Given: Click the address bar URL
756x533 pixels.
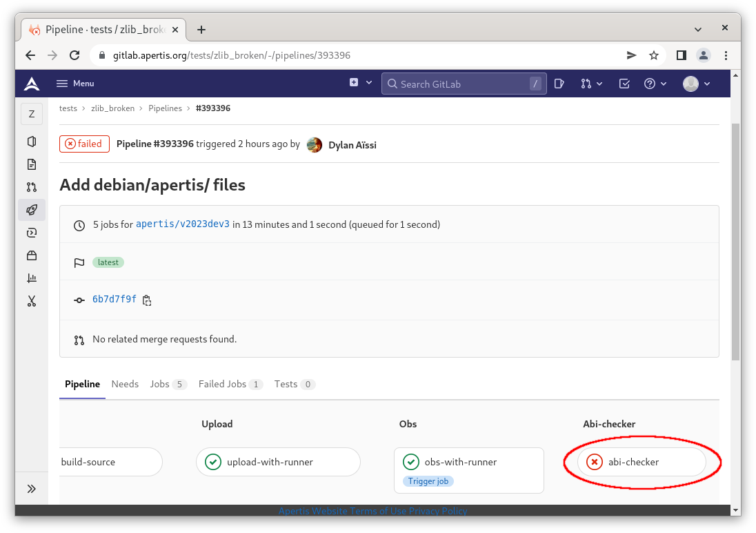Looking at the screenshot, I should pos(232,55).
